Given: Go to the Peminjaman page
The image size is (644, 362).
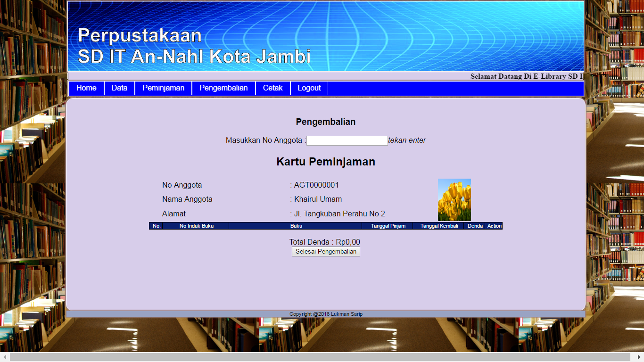Looking at the screenshot, I should coord(163,88).
